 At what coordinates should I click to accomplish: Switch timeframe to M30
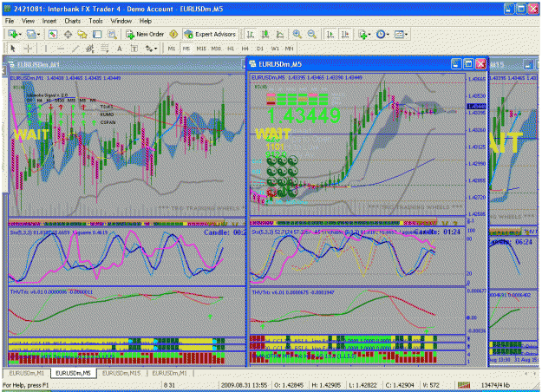point(216,49)
